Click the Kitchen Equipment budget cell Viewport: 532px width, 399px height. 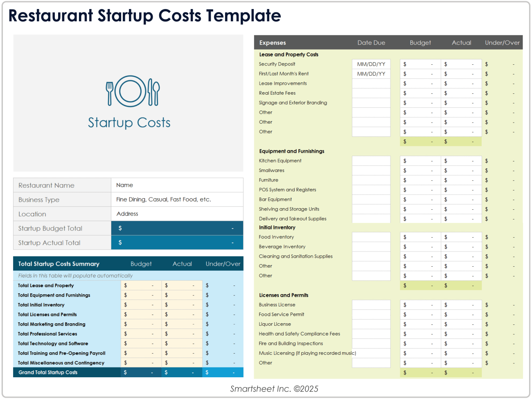coord(420,161)
